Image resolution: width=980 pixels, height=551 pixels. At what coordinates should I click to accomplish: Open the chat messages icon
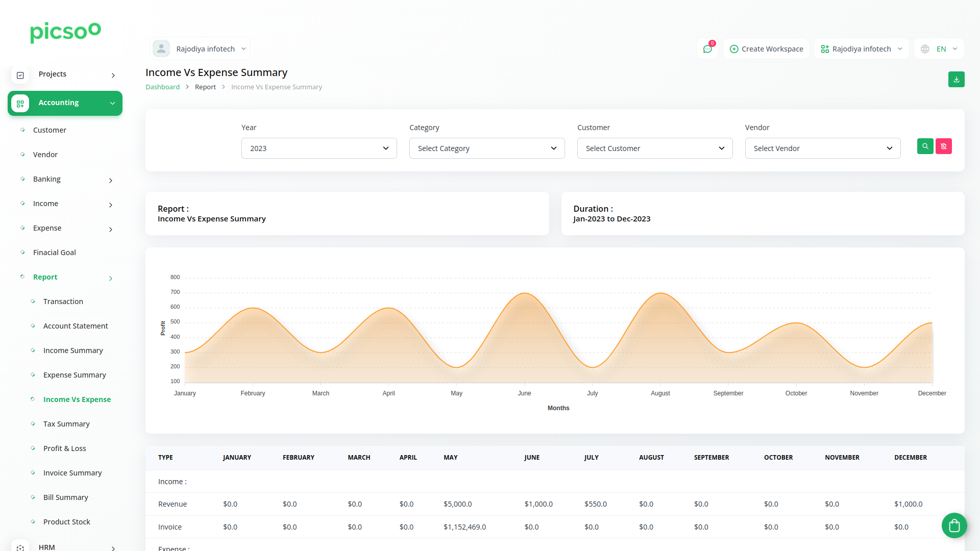(707, 49)
